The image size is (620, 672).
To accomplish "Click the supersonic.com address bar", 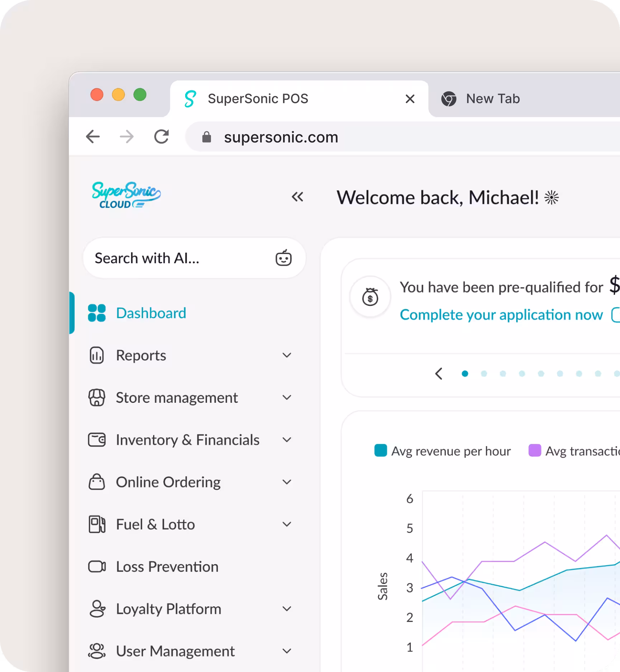I will point(403,137).
